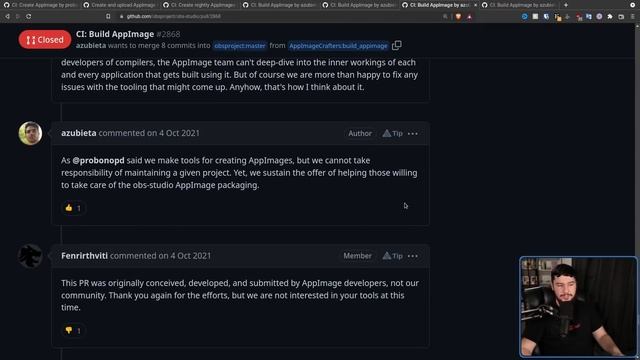Toggle thumbs-up reaction on azubieta's comment

tap(73, 208)
